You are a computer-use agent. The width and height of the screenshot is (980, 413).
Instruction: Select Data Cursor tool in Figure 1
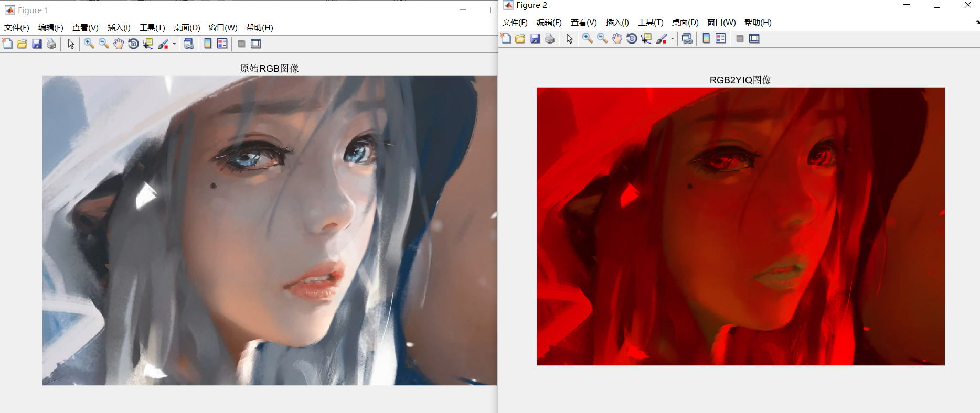[x=148, y=44]
